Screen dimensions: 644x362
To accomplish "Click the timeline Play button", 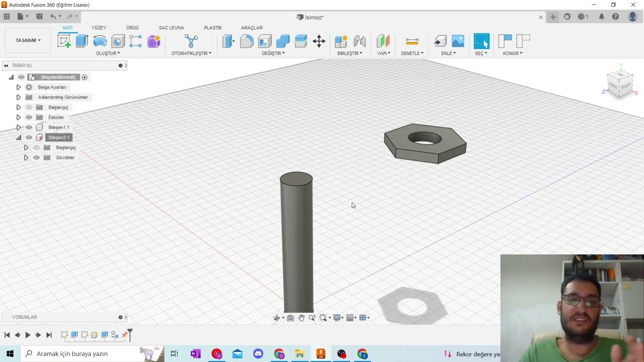I will [x=28, y=335].
